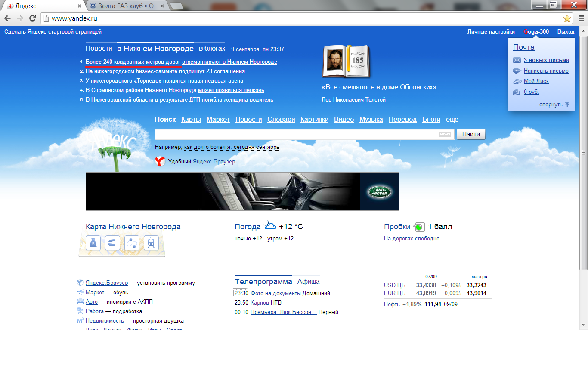
Task: Select the Словари service tab
Action: [x=281, y=120]
